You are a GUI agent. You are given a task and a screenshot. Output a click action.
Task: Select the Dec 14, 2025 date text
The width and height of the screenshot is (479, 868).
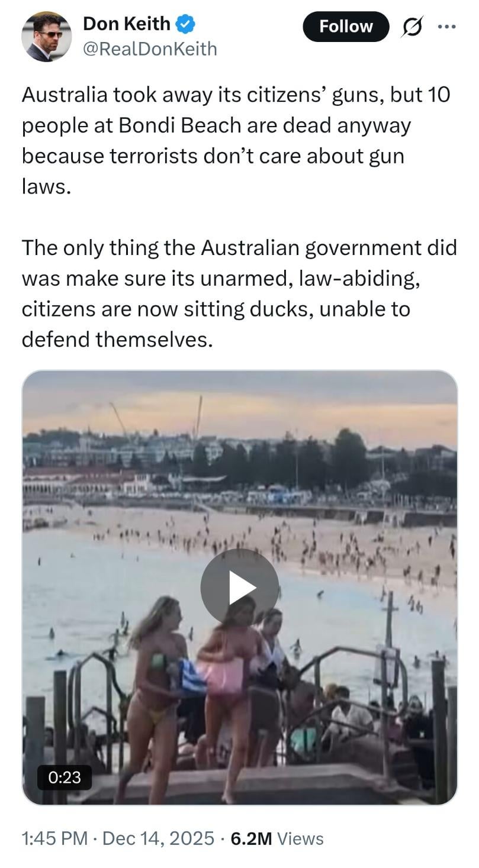point(158,838)
